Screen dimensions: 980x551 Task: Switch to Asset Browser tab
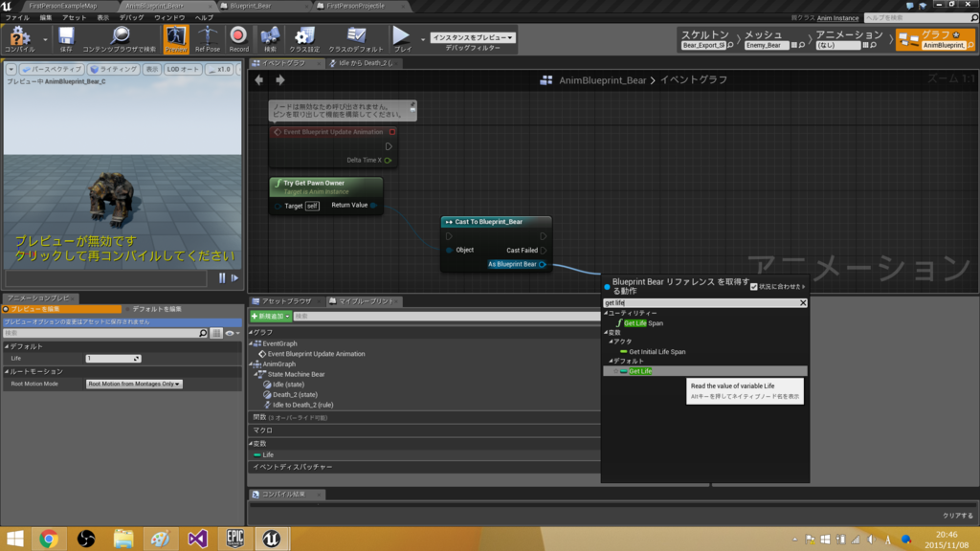285,301
